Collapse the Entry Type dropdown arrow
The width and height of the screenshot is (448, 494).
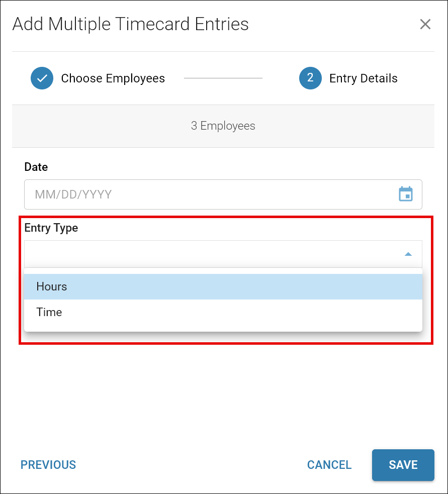point(408,254)
